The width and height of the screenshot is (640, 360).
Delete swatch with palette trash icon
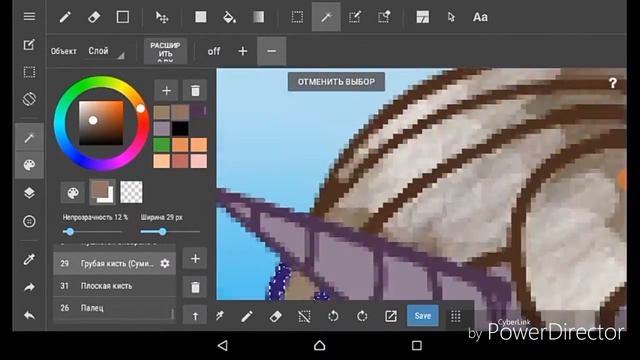tap(195, 91)
